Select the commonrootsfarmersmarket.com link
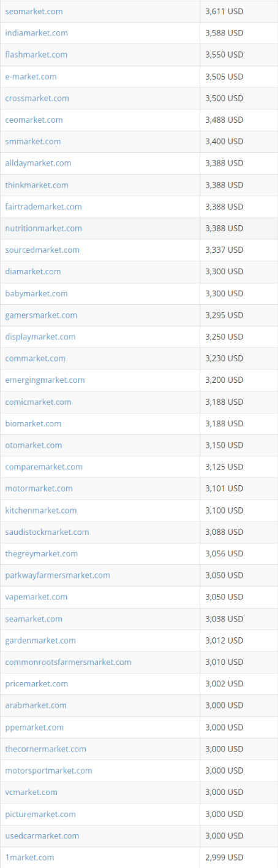278x868 pixels. point(68,662)
